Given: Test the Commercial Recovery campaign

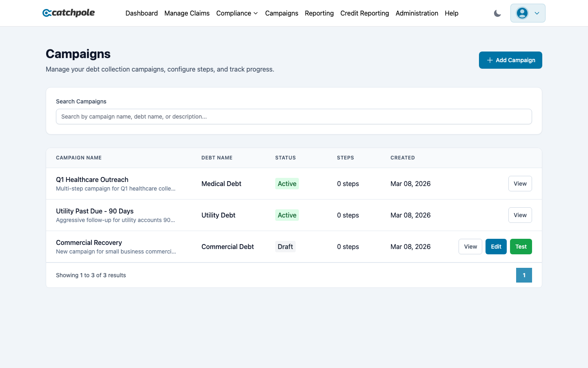Looking at the screenshot, I should (x=521, y=247).
